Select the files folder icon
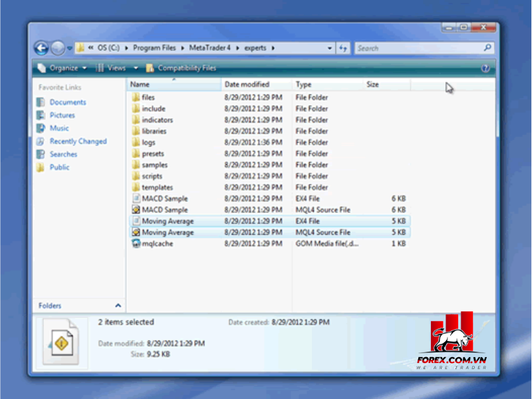 pyautogui.click(x=136, y=97)
